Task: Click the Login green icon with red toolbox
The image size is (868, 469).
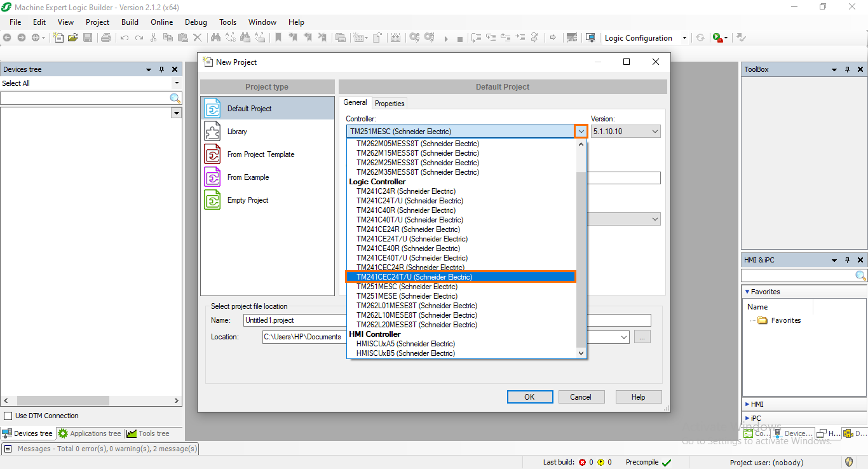Action: [718, 37]
